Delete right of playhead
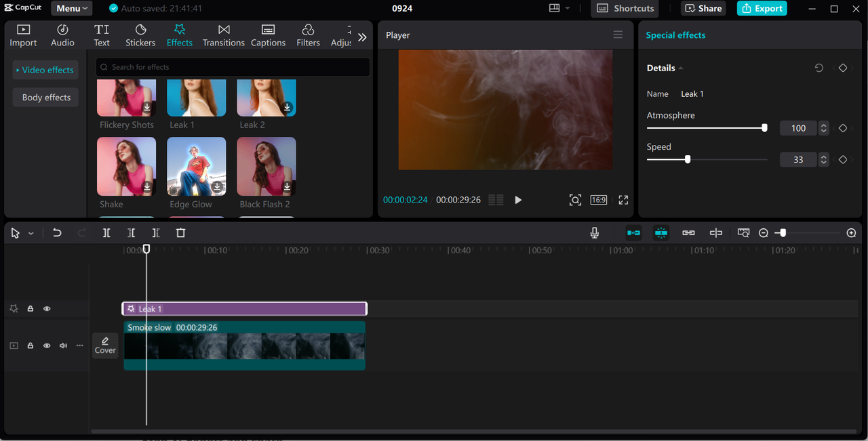 [x=155, y=233]
